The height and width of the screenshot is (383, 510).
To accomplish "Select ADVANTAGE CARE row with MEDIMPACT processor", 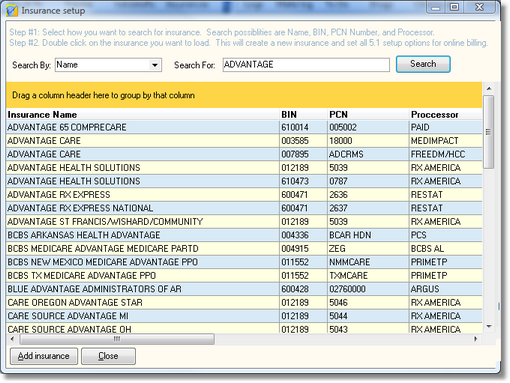I will click(244, 141).
